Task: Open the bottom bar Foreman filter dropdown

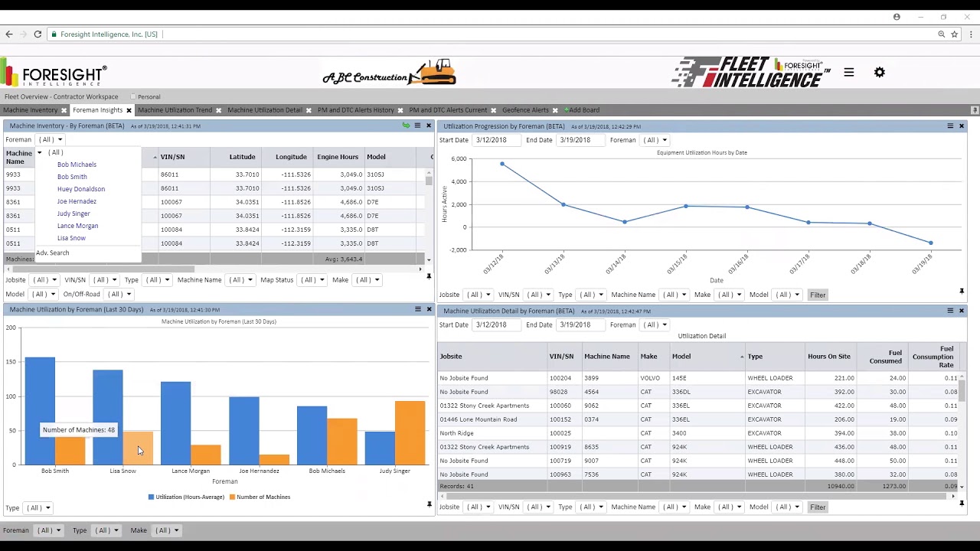Action: [49, 530]
